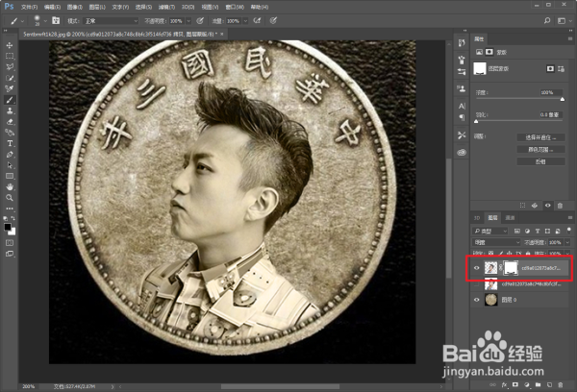
Task: Swap foreground and background colors
Action: click(13, 218)
